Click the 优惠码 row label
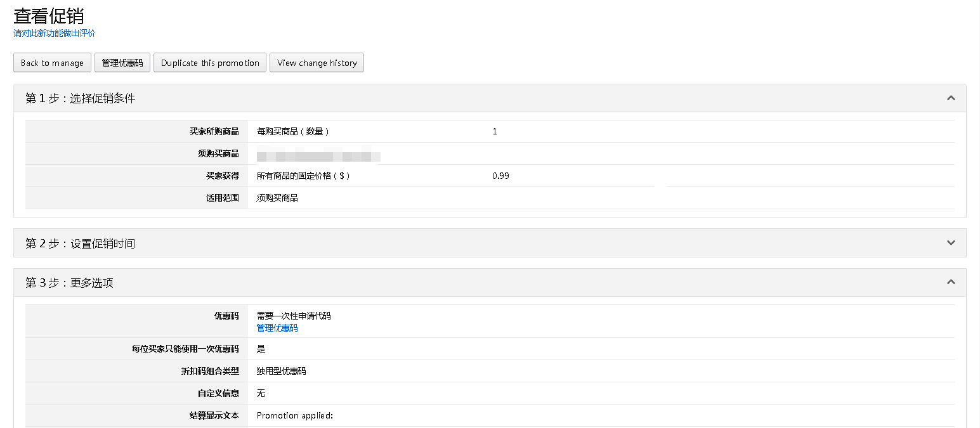This screenshot has width=980, height=428. pyautogui.click(x=226, y=316)
